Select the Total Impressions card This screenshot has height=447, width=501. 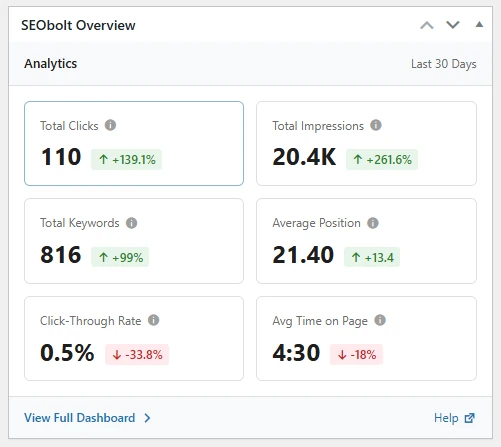(366, 143)
